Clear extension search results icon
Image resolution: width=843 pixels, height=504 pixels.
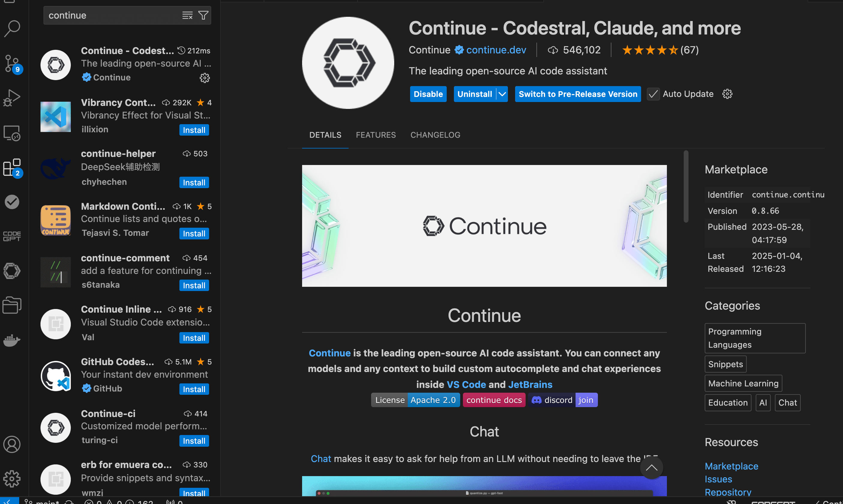pyautogui.click(x=187, y=15)
